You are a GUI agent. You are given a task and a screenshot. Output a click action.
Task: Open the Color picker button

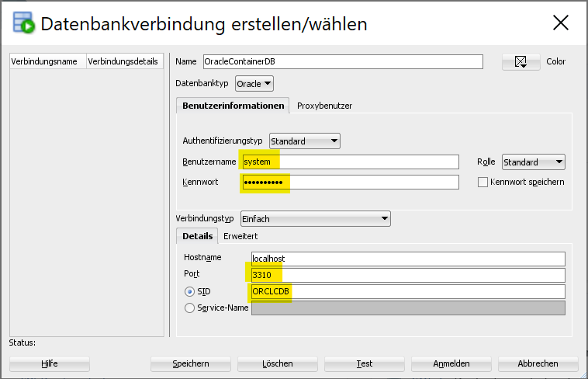pos(521,61)
